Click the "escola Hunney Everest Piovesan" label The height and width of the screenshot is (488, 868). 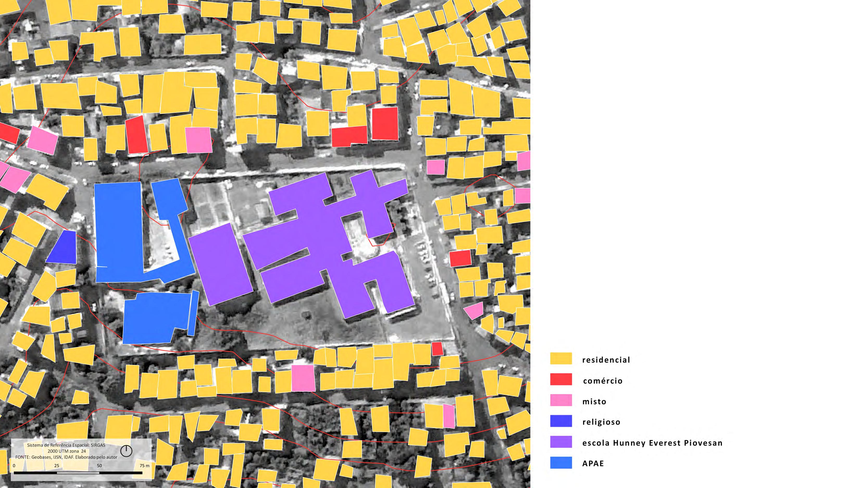coord(652,443)
